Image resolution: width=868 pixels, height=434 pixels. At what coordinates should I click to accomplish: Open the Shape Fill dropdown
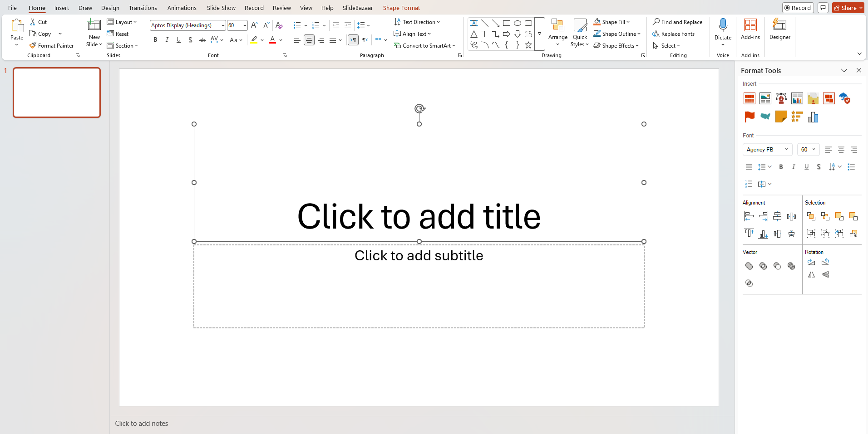612,22
